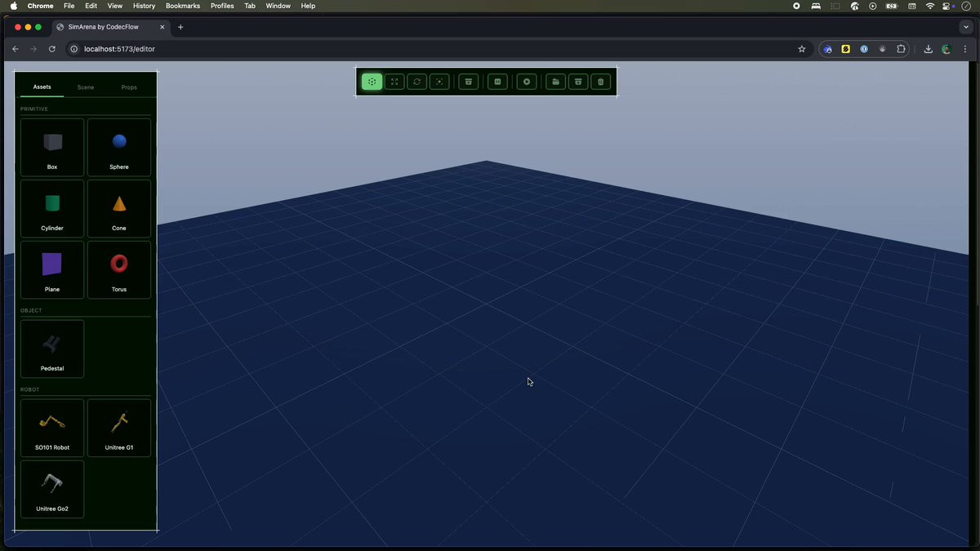Click the first archive box toolbar icon
980x551 pixels.
pos(468,82)
